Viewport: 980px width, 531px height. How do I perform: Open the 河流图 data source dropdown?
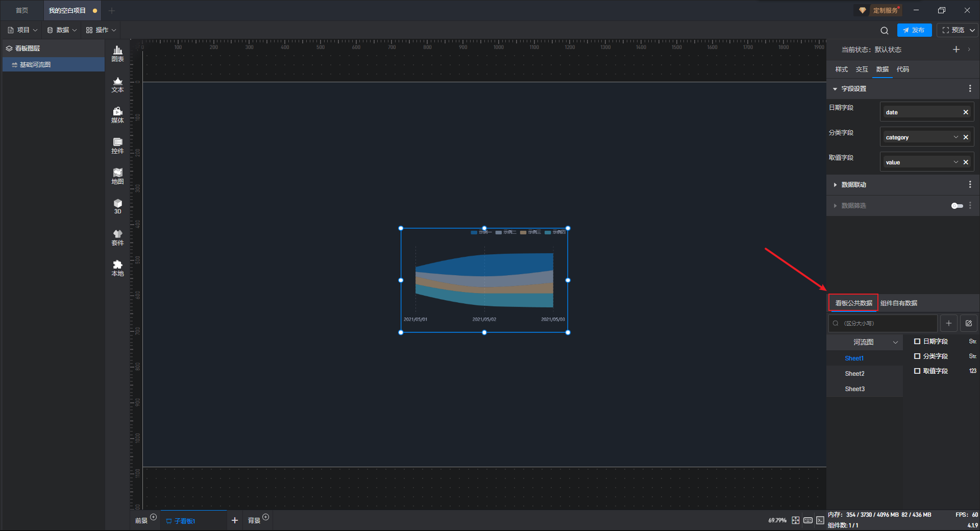coord(865,342)
